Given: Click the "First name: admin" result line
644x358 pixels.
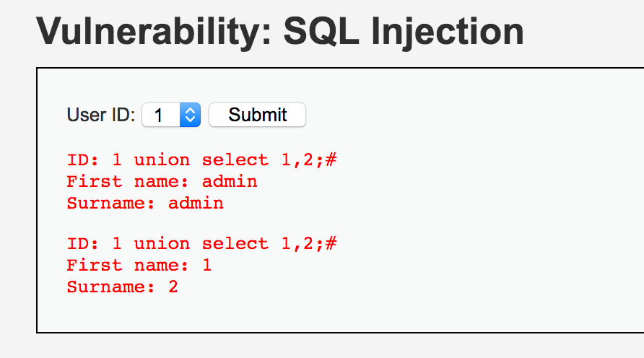Looking at the screenshot, I should pyautogui.click(x=162, y=181).
